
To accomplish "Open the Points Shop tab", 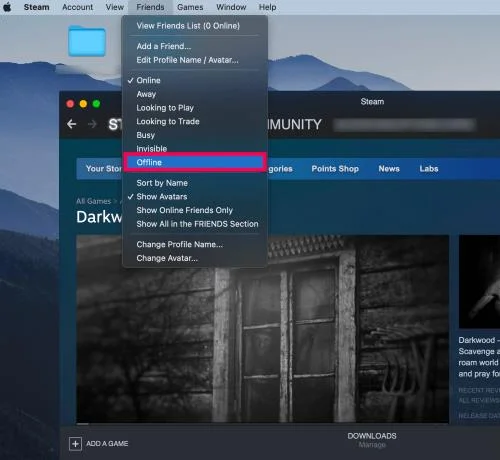I will tap(335, 169).
